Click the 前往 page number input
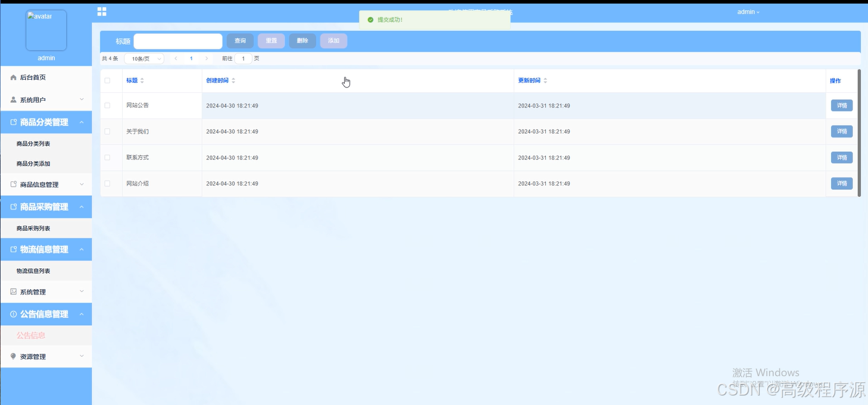This screenshot has width=868, height=405. point(243,59)
